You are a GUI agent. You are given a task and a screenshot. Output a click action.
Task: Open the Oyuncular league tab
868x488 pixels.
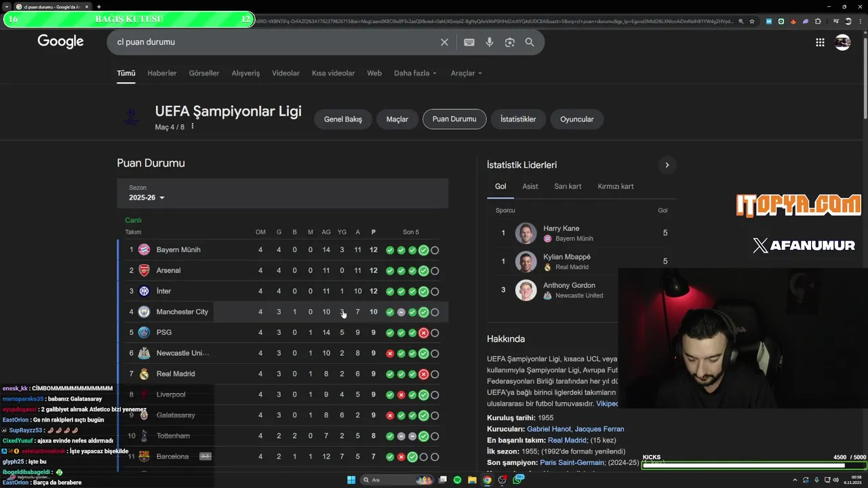click(x=576, y=119)
